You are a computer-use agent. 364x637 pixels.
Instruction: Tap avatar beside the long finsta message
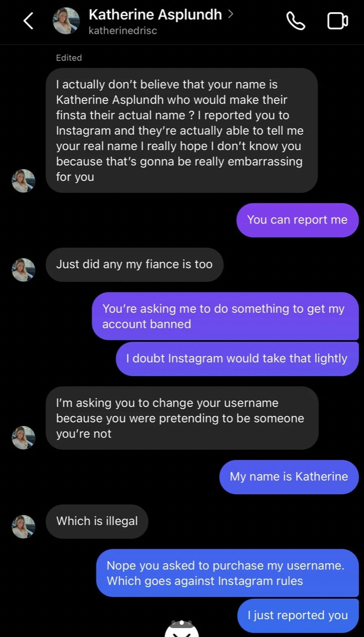coord(24,181)
